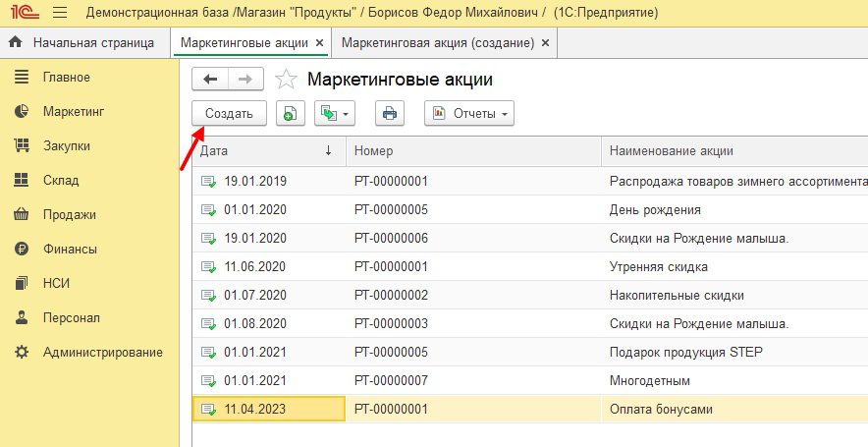868x447 pixels.
Task: Open the create-based-on dropdown
Action: tap(334, 114)
